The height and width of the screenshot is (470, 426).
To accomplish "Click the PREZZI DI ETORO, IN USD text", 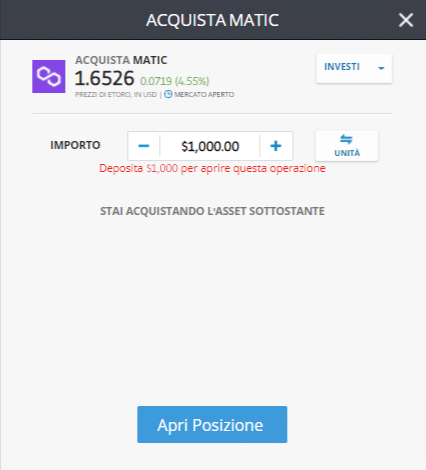I will [x=116, y=95].
